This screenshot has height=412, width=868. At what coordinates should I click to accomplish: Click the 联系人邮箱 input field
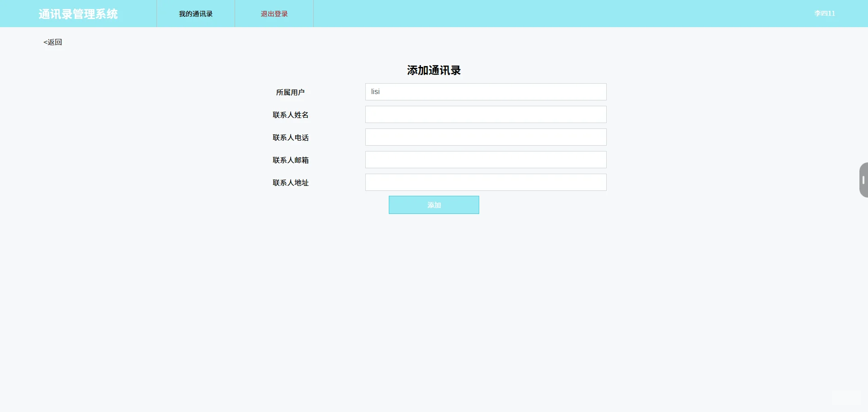(486, 160)
